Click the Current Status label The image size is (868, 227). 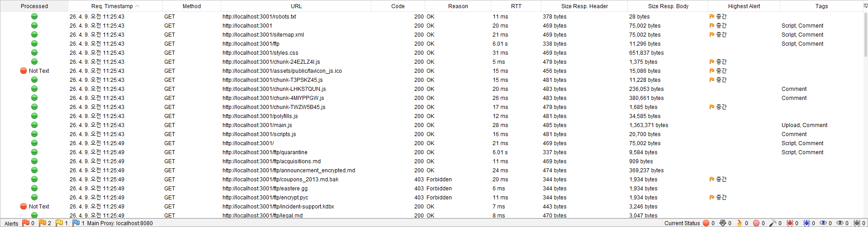point(682,223)
